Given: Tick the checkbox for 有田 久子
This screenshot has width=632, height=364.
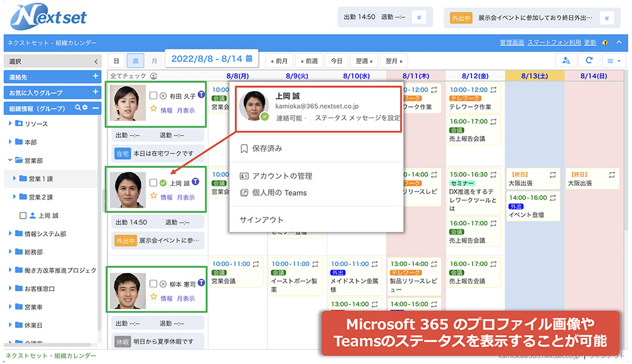Looking at the screenshot, I should [x=153, y=95].
